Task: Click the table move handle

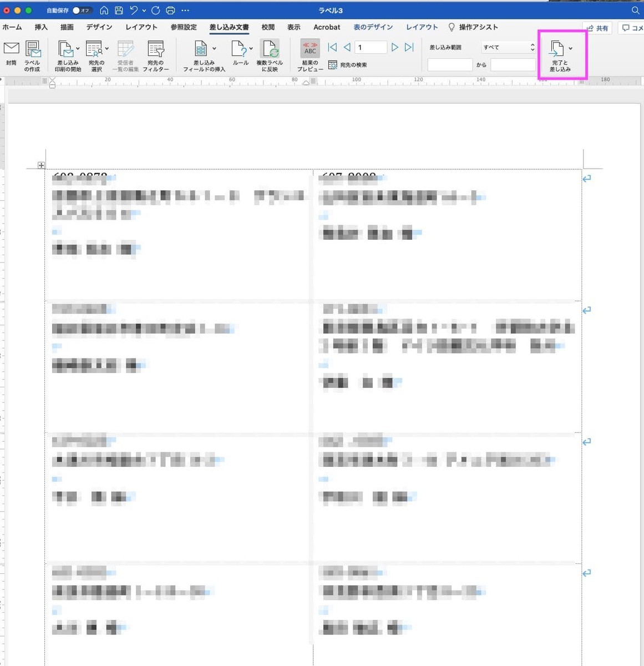Action: [41, 165]
